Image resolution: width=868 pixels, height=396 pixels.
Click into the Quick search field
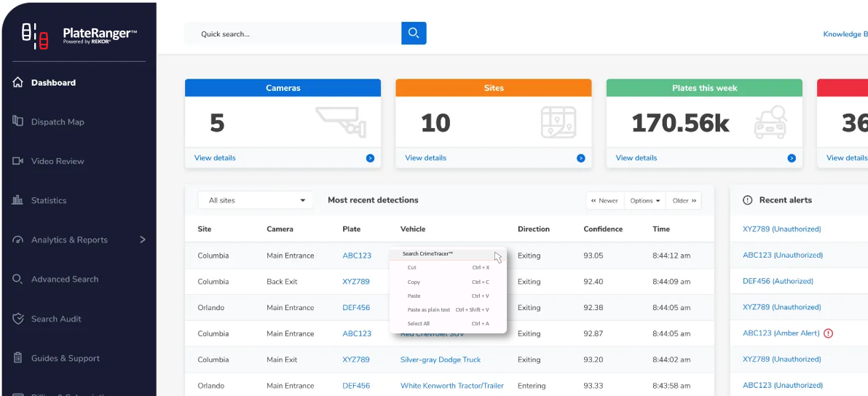[x=293, y=33]
